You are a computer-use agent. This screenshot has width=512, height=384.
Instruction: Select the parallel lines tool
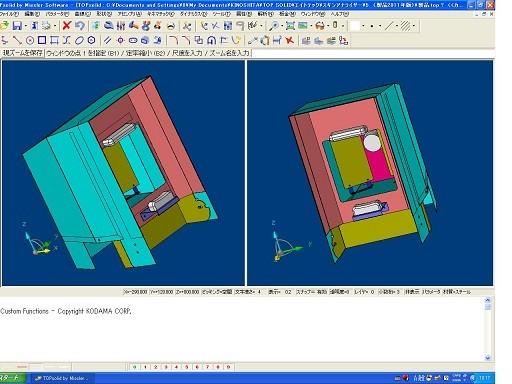click(x=107, y=41)
